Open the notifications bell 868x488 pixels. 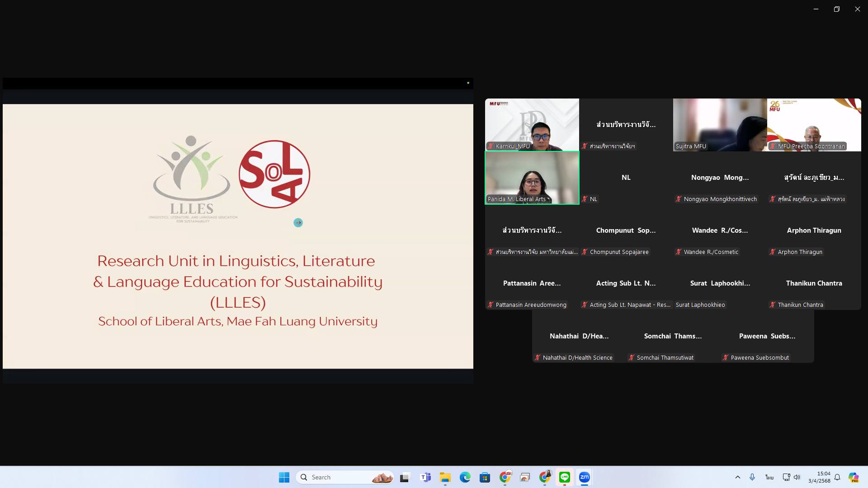coord(837,477)
